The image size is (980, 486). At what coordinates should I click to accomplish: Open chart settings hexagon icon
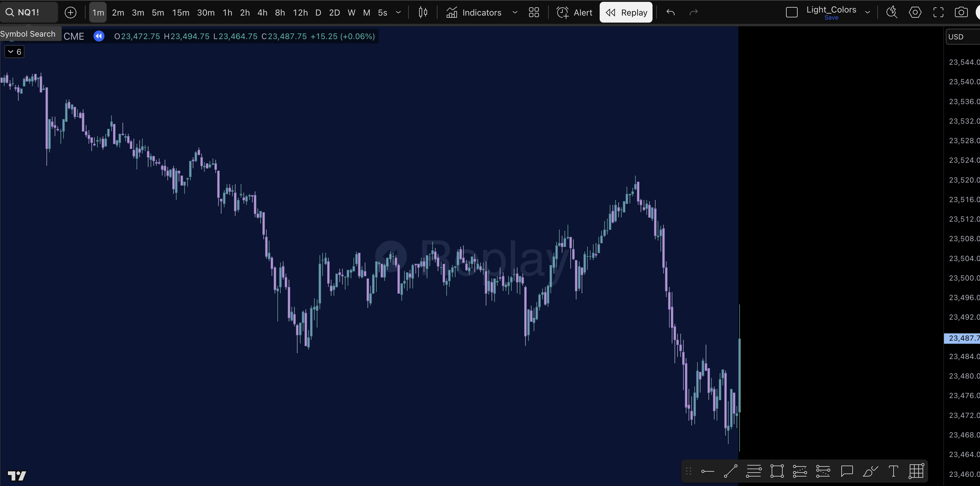click(915, 13)
